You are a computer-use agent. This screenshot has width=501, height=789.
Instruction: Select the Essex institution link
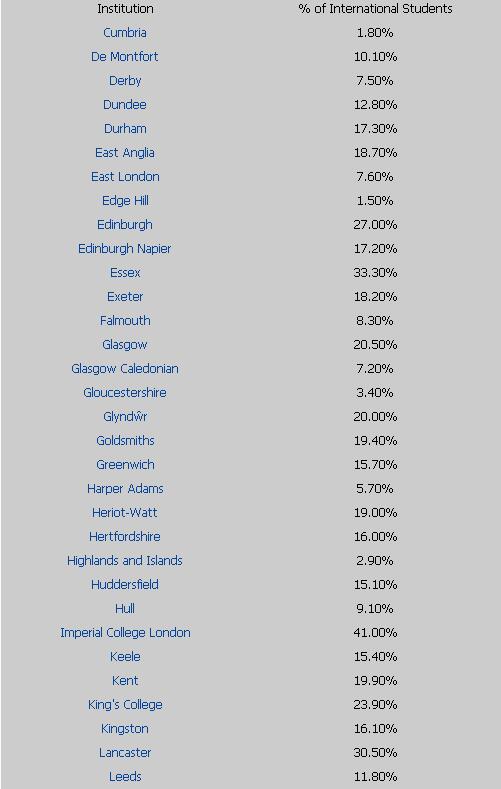[125, 273]
